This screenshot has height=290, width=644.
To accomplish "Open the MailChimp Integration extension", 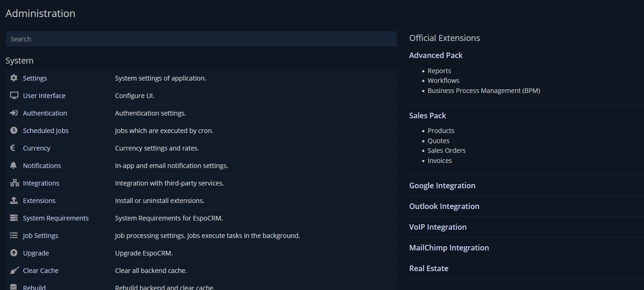I will (x=449, y=248).
